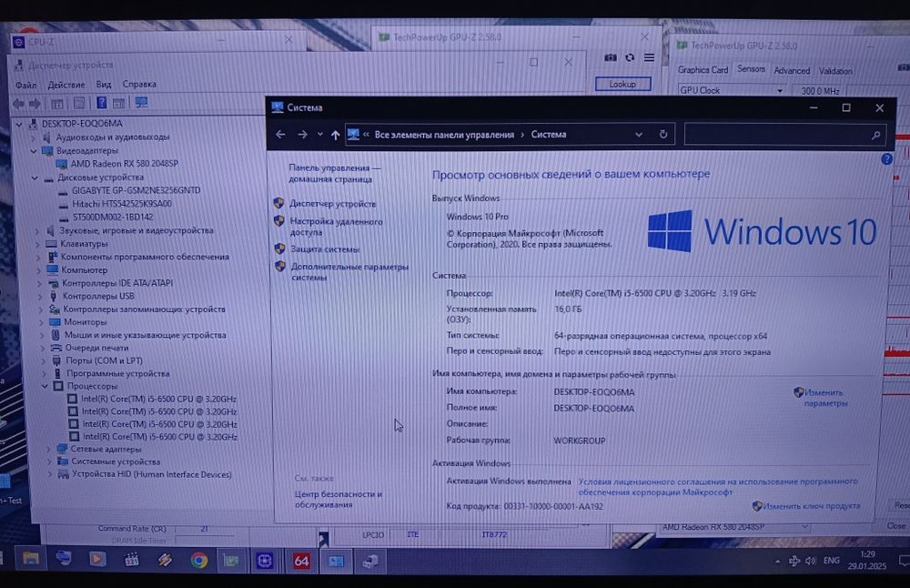The image size is (910, 588).
Task: Show hidden system tray icons
Action: click(777, 562)
